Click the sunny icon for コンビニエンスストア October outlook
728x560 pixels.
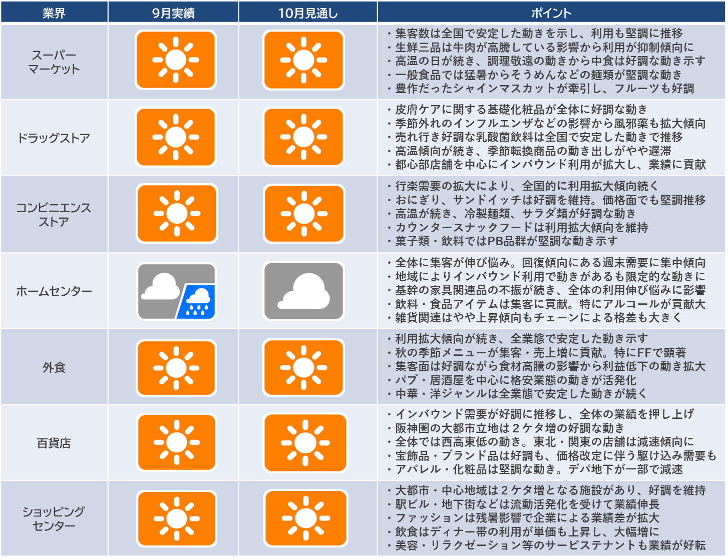click(x=303, y=214)
